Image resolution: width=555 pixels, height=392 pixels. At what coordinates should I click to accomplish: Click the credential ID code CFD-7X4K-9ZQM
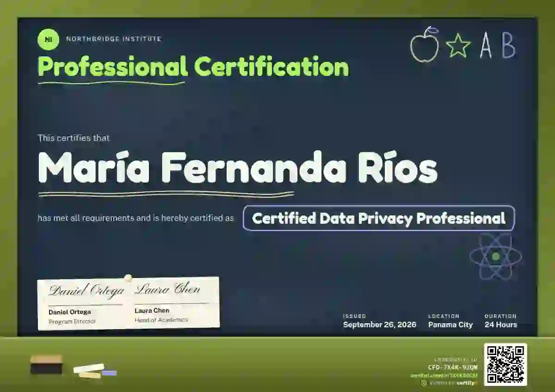pos(453,367)
